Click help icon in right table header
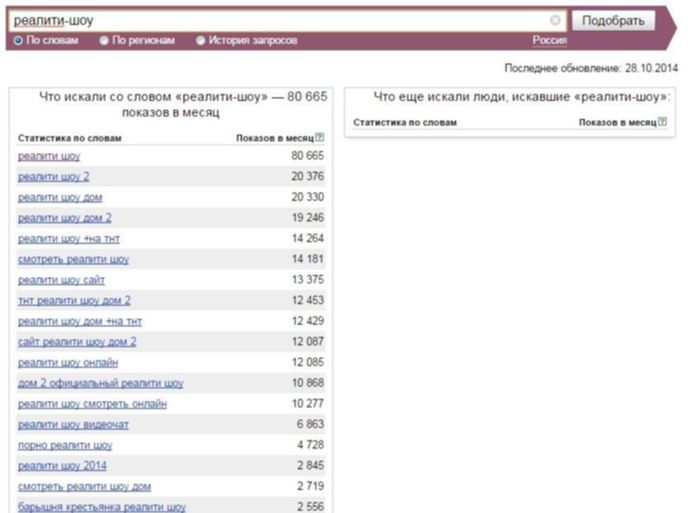 tap(663, 122)
